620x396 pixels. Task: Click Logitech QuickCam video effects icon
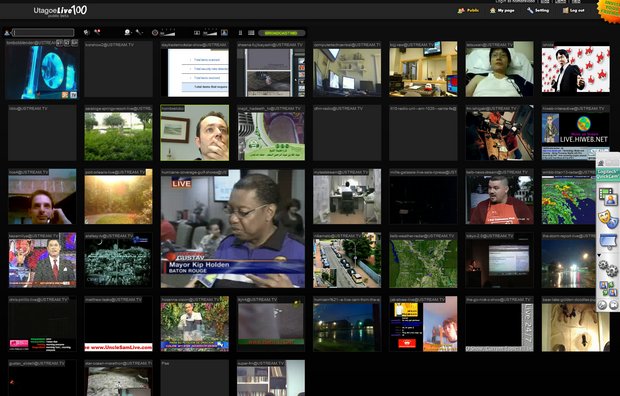pyautogui.click(x=608, y=197)
